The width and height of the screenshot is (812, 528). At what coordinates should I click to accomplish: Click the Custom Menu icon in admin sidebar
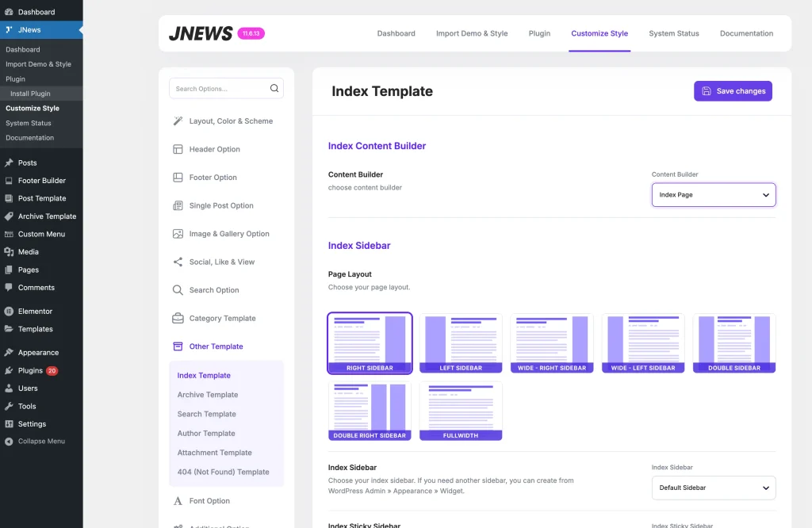pos(9,234)
